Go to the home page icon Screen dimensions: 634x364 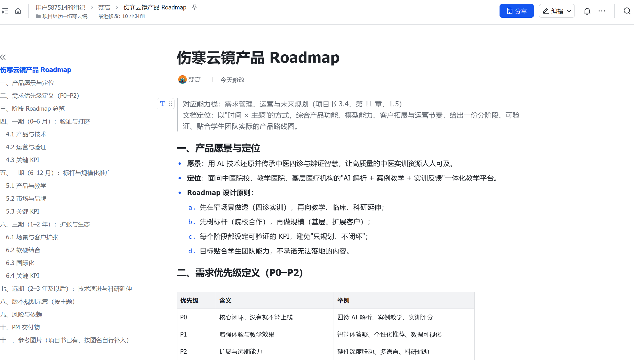(x=18, y=11)
